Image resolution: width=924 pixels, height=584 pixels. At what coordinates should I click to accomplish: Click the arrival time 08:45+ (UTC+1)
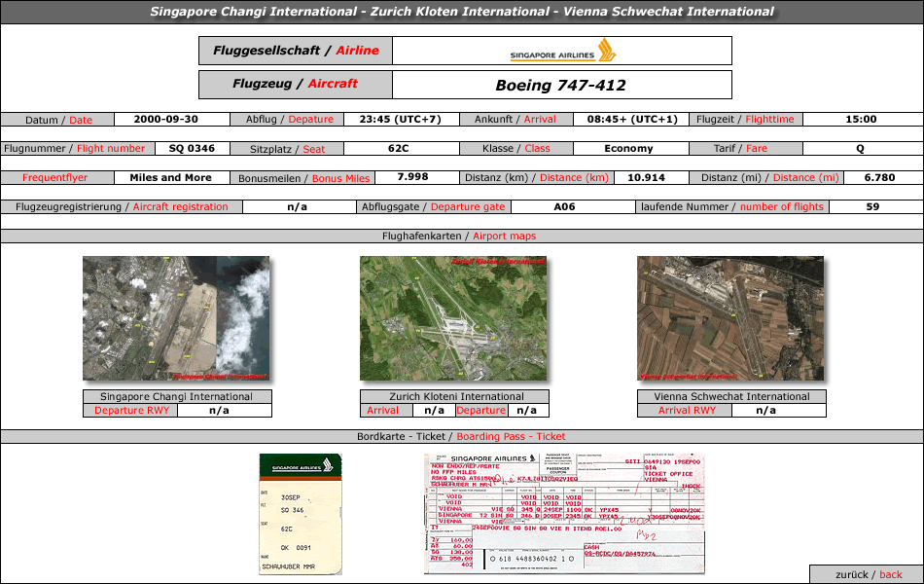pos(632,119)
